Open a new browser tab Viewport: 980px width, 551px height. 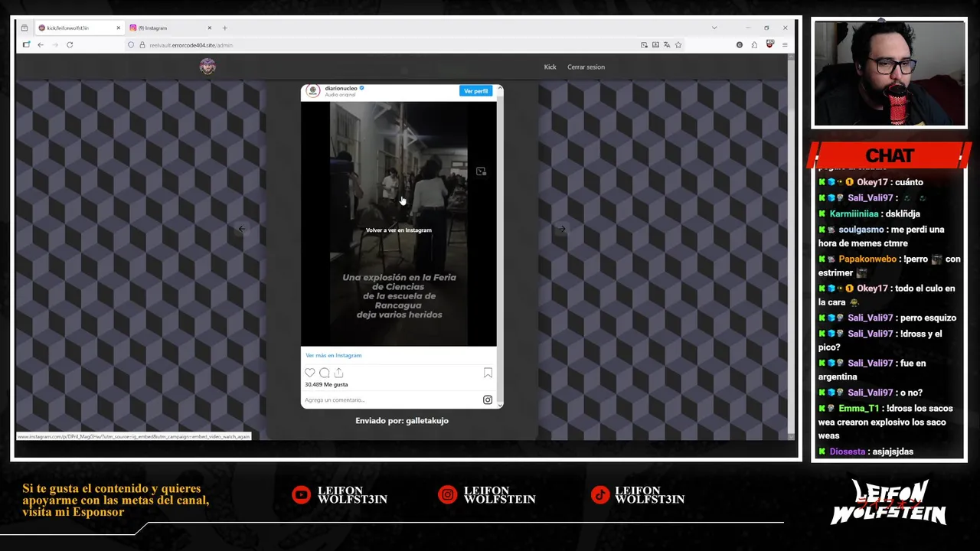pos(224,28)
